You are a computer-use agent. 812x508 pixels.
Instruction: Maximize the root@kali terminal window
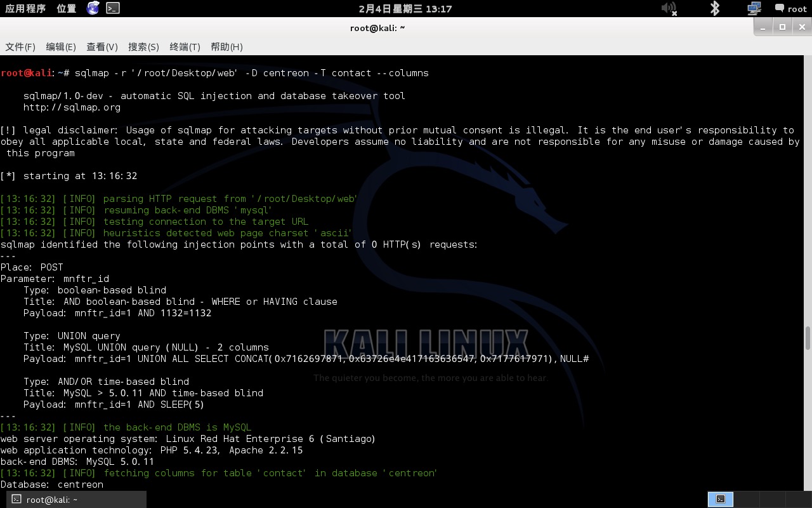pyautogui.click(x=782, y=27)
